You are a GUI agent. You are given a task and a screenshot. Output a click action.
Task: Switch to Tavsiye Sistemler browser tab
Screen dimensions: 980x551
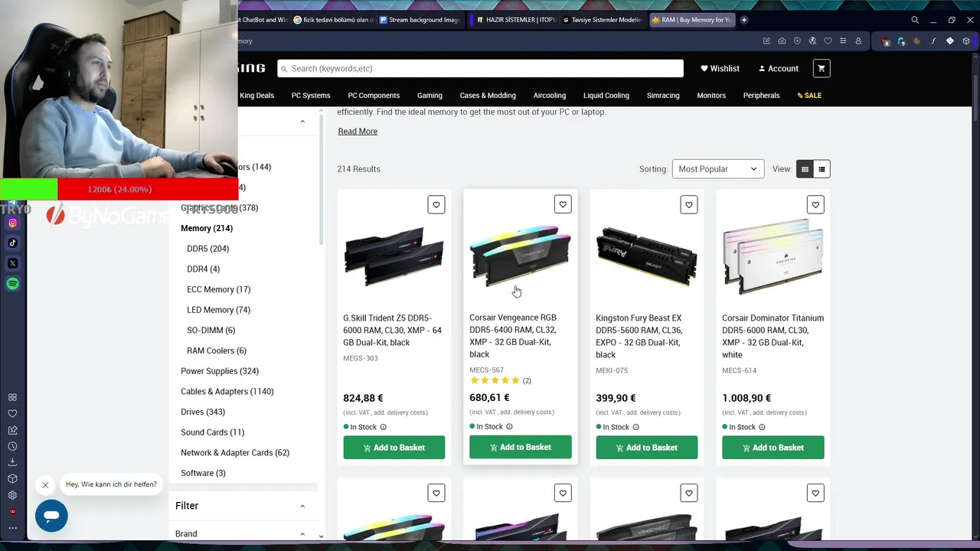(x=603, y=20)
